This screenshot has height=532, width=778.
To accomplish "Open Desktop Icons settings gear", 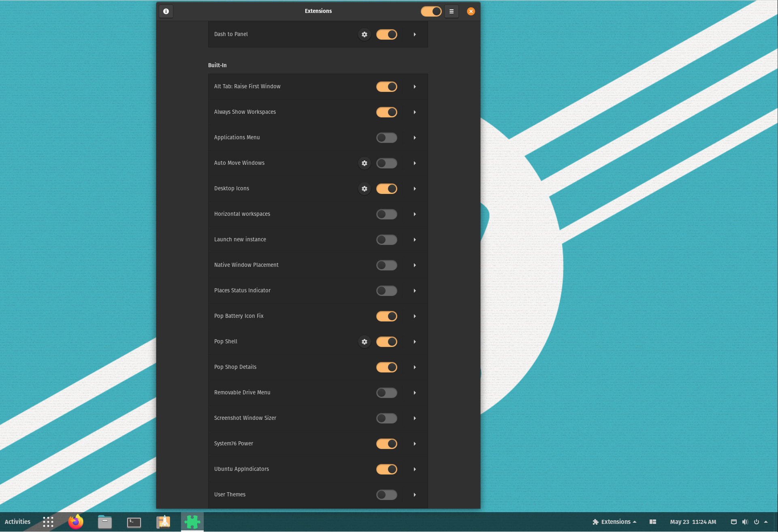I will tap(364, 189).
